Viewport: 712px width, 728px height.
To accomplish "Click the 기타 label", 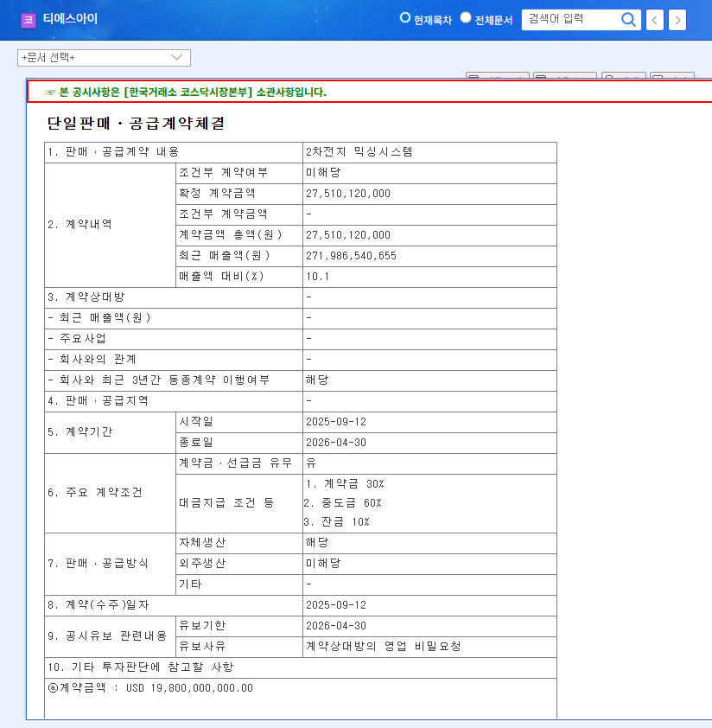I will (190, 584).
